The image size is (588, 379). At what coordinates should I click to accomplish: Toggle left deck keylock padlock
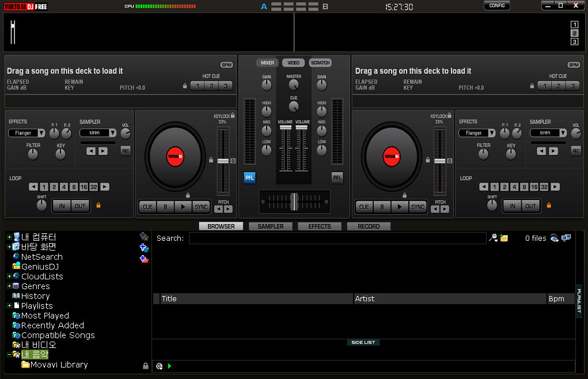tap(233, 115)
